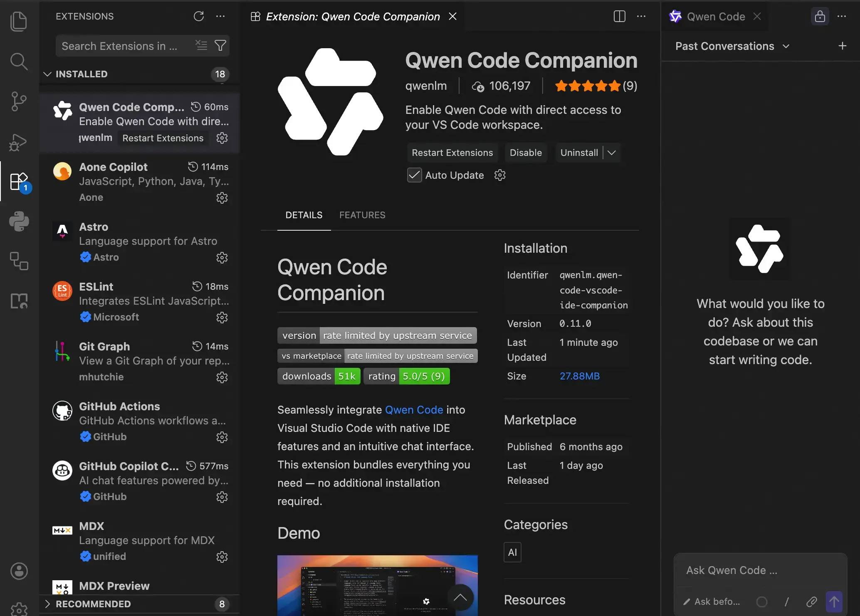
Task: Close the Qwen Code Companion extension tab
Action: point(453,16)
